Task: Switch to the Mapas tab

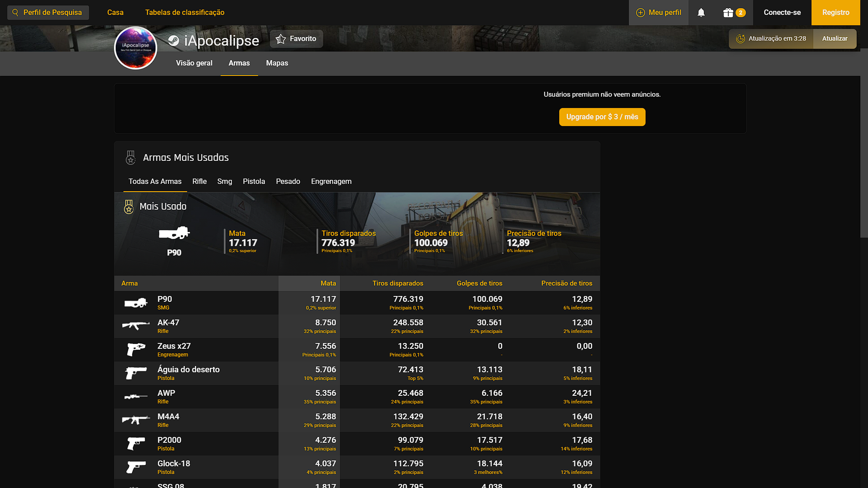Action: 277,63
